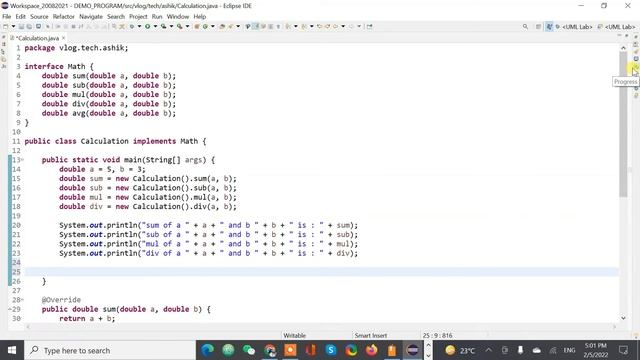
Task: Open the Project menu
Action: pos(138,17)
